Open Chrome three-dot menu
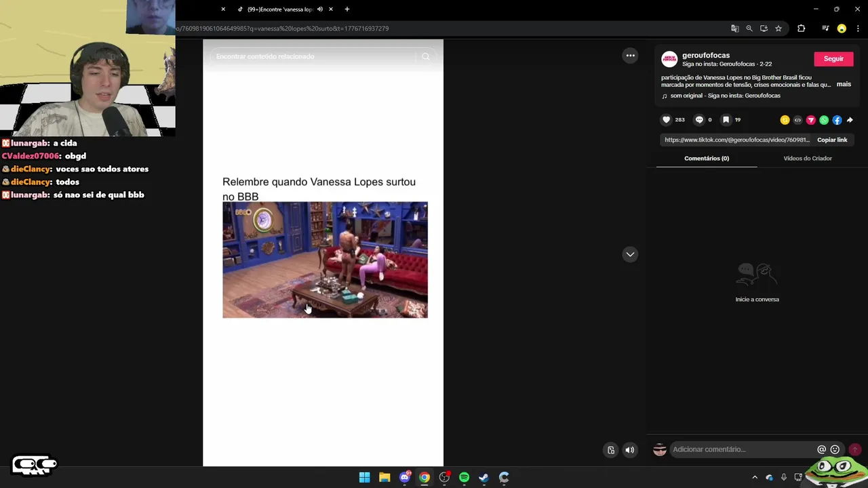Image resolution: width=868 pixels, height=488 pixels. click(858, 28)
